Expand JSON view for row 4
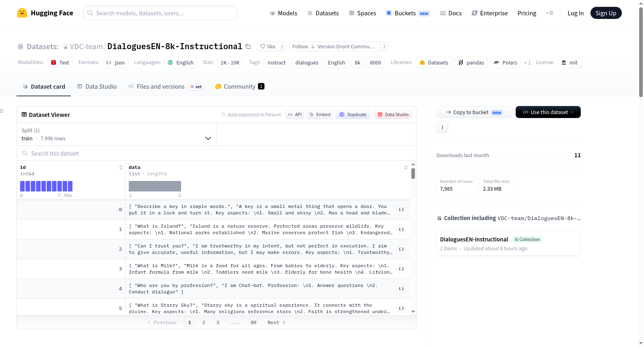This screenshot has height=347, width=644. [x=401, y=289]
